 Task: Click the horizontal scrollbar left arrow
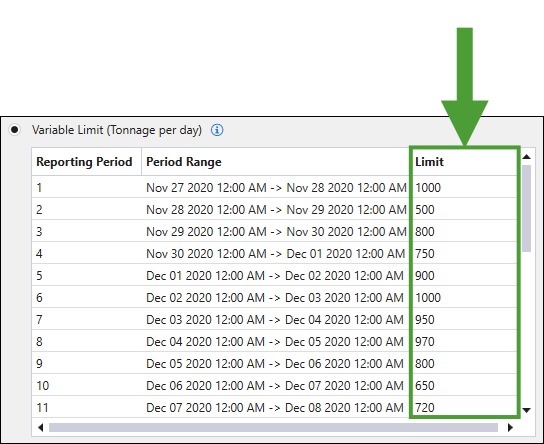[41, 427]
